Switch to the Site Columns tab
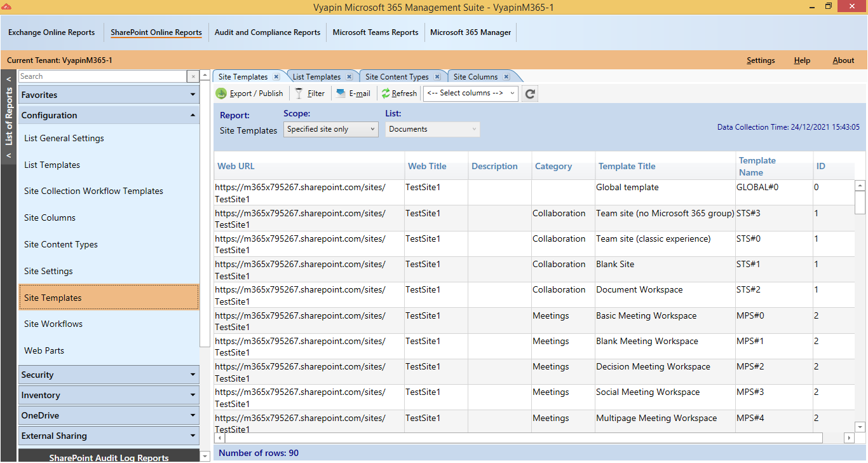868x463 pixels. point(475,77)
